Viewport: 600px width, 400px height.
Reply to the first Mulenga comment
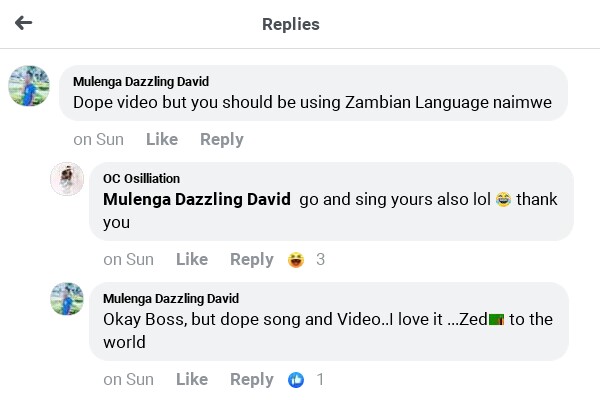pyautogui.click(x=222, y=139)
